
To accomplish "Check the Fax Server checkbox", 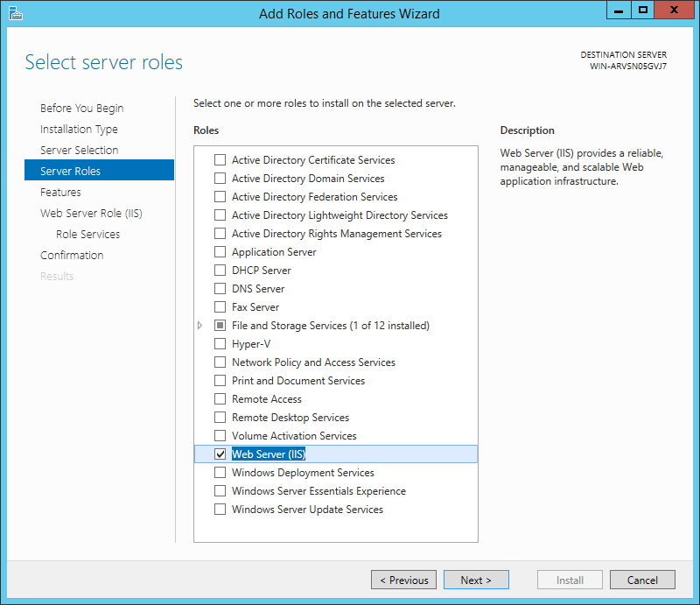I will (x=220, y=306).
